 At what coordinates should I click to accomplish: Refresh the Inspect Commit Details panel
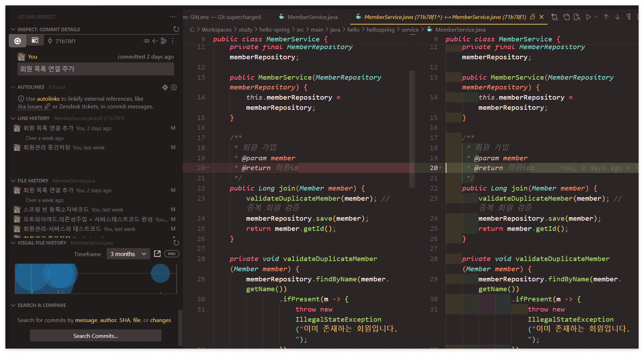point(176,29)
